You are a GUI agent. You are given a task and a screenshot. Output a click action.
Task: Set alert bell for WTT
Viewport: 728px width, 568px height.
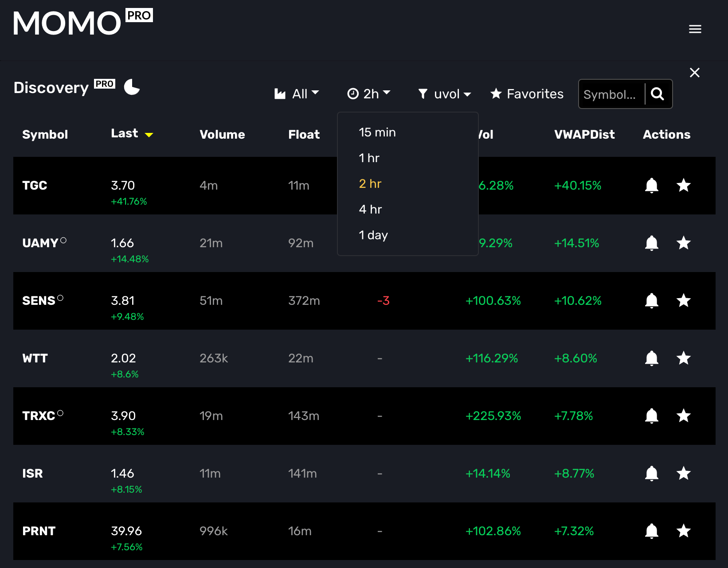pos(652,358)
